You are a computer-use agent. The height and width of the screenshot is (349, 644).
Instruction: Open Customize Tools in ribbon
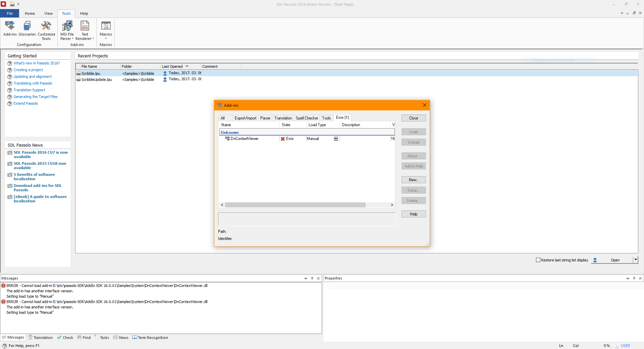click(x=46, y=26)
